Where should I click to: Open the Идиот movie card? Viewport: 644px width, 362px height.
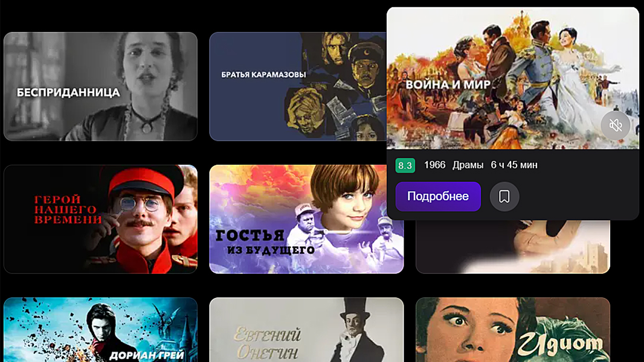[x=513, y=330]
